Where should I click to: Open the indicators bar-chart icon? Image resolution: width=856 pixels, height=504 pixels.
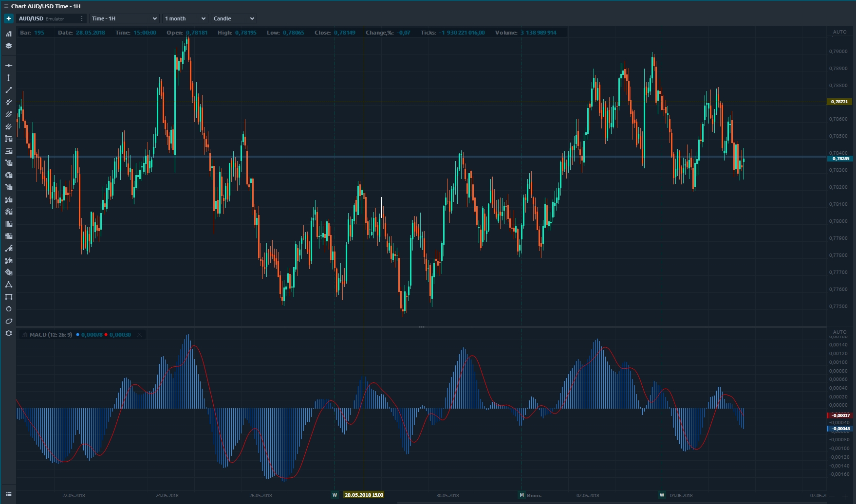point(9,34)
